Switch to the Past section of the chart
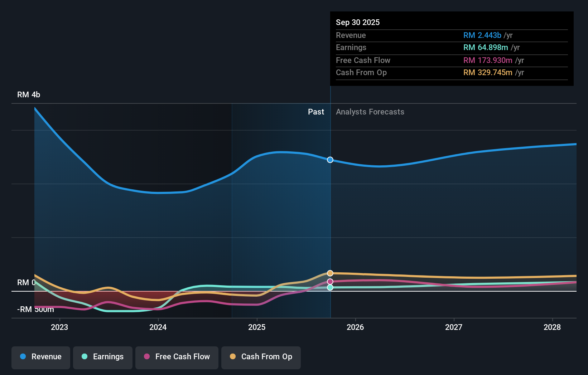 [315, 112]
